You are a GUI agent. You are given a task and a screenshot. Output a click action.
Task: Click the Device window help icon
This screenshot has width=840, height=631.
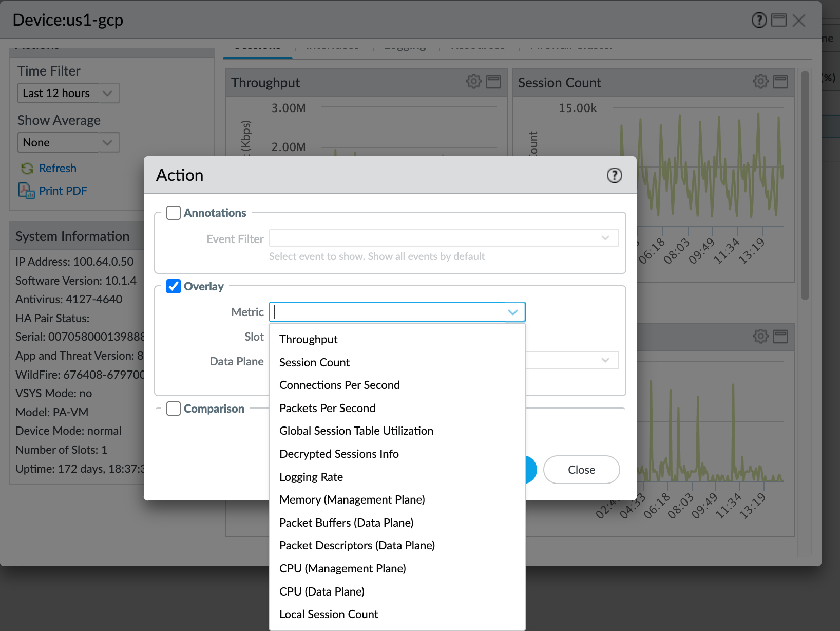pos(759,21)
